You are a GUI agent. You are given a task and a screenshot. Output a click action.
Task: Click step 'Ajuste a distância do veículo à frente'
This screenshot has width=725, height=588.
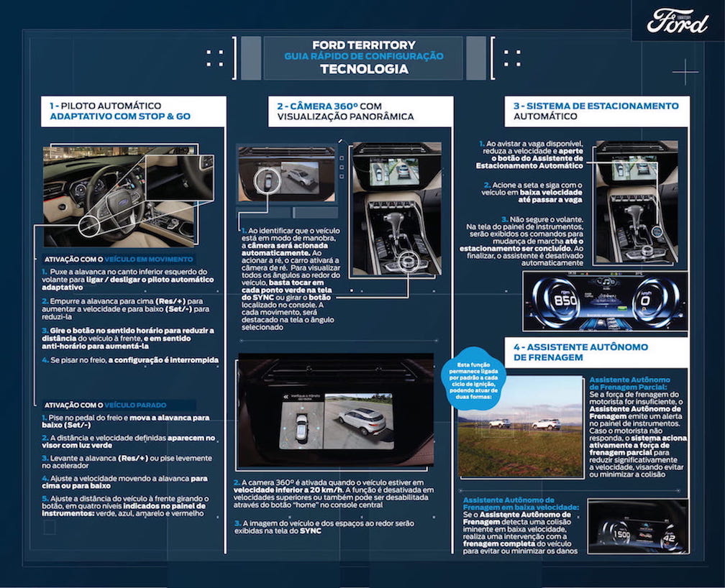(x=125, y=506)
